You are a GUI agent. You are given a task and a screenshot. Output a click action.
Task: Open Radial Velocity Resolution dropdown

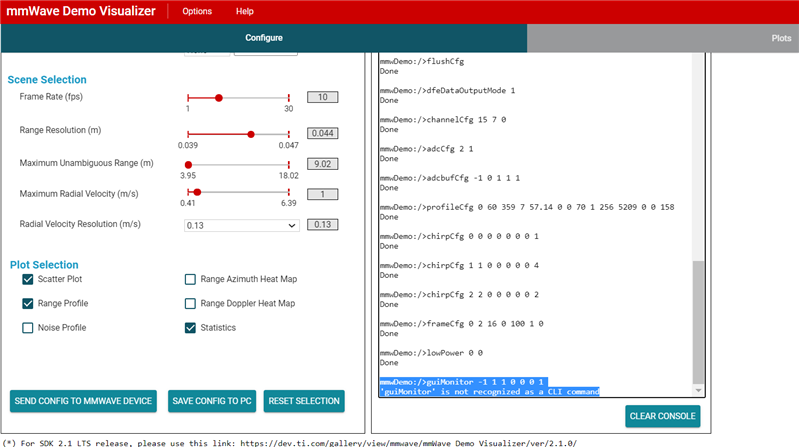(x=242, y=225)
